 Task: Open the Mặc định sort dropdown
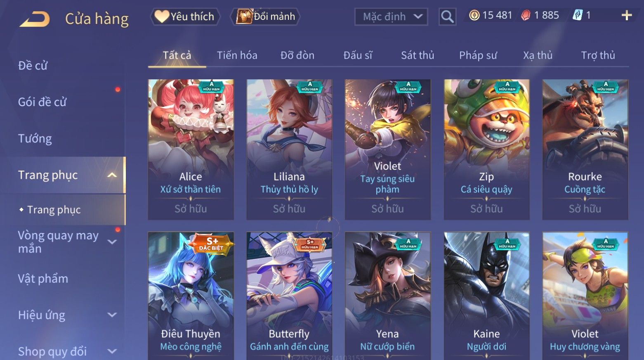(391, 17)
